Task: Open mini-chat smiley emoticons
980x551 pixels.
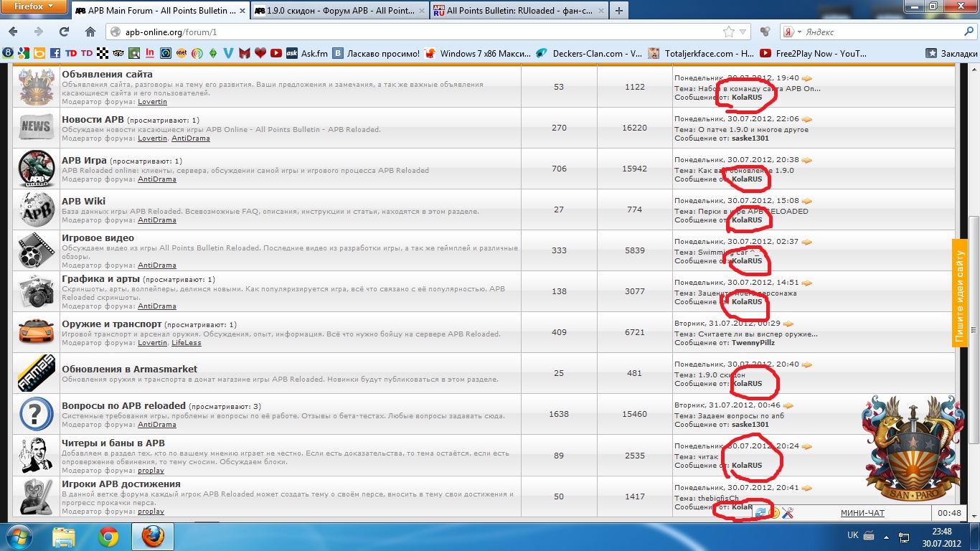Action: pyautogui.click(x=774, y=512)
